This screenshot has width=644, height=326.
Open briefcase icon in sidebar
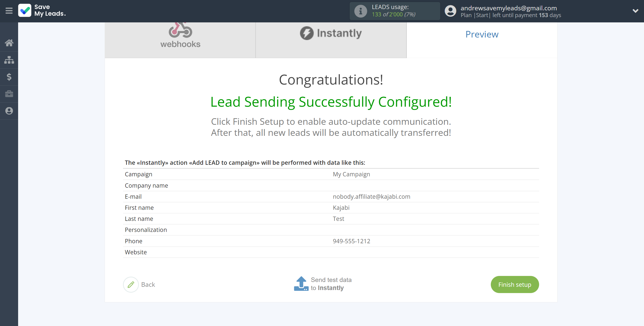tap(9, 94)
